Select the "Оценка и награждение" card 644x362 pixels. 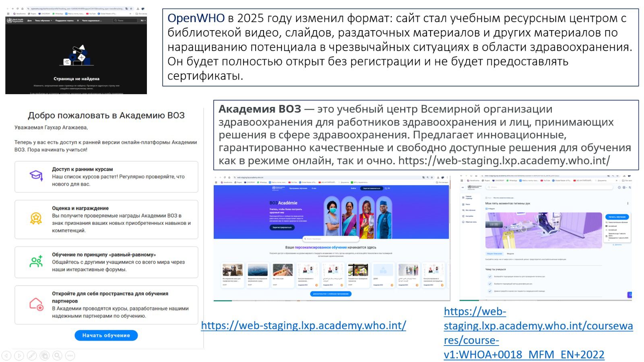tap(106, 219)
